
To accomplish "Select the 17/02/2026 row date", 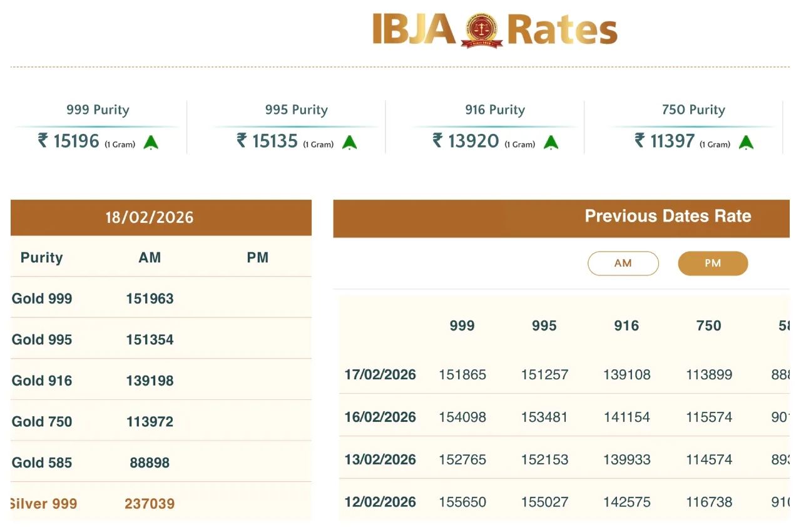I will 380,375.
